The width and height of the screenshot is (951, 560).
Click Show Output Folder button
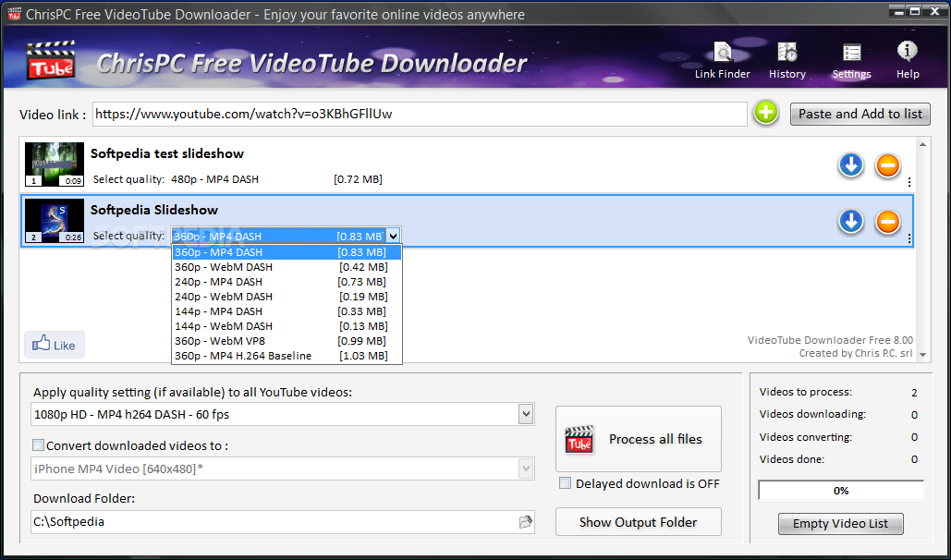coord(638,522)
